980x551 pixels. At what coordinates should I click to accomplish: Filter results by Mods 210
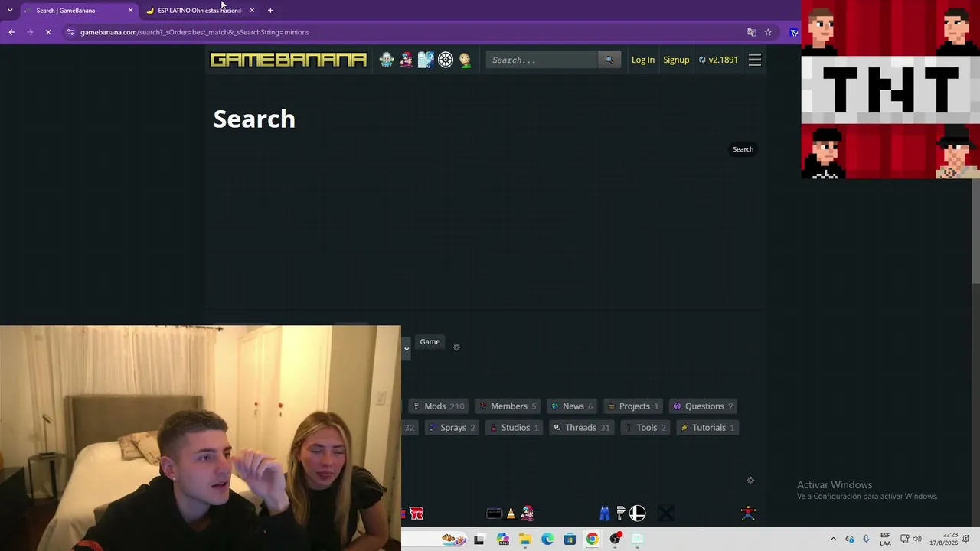[x=439, y=406]
